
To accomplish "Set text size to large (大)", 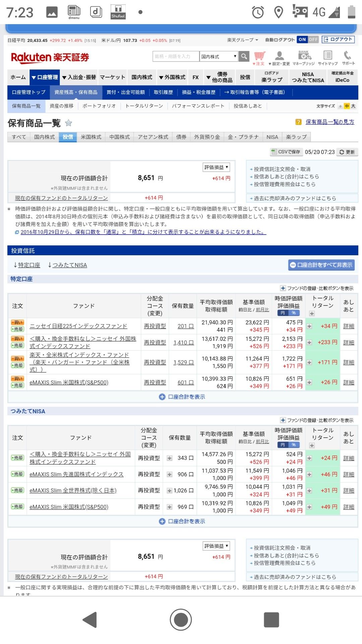I will pyautogui.click(x=353, y=106).
